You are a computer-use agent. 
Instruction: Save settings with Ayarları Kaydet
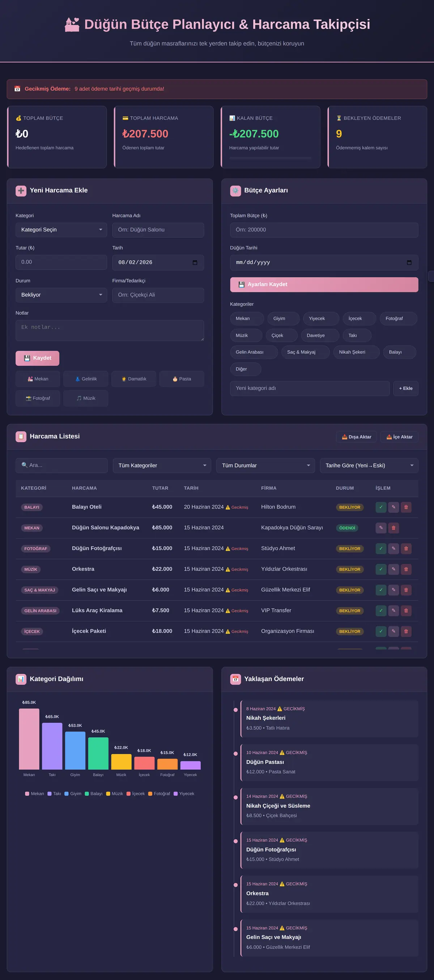324,284
